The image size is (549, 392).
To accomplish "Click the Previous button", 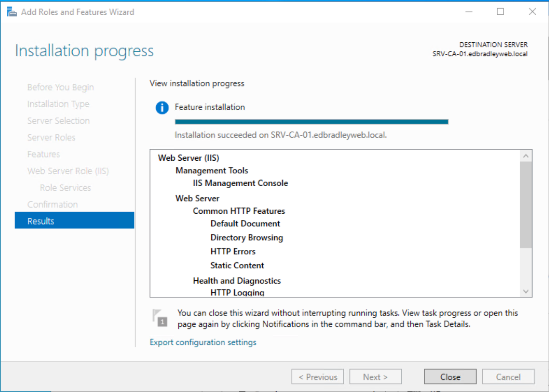I will tap(317, 376).
